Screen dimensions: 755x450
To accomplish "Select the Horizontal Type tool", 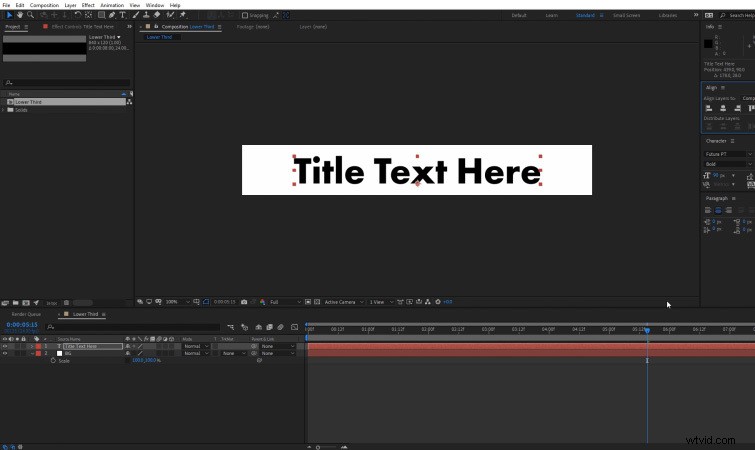I will [x=122, y=15].
